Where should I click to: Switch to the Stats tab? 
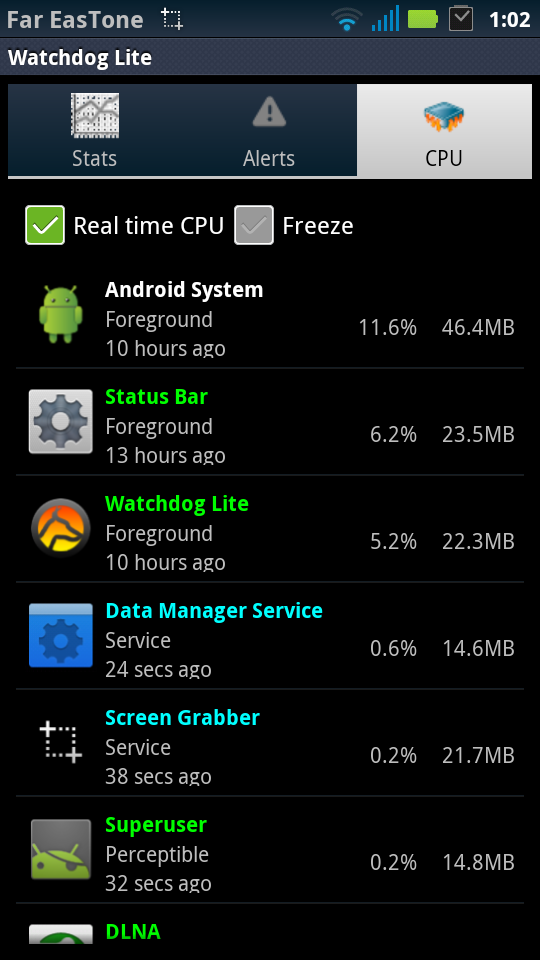tap(94, 130)
